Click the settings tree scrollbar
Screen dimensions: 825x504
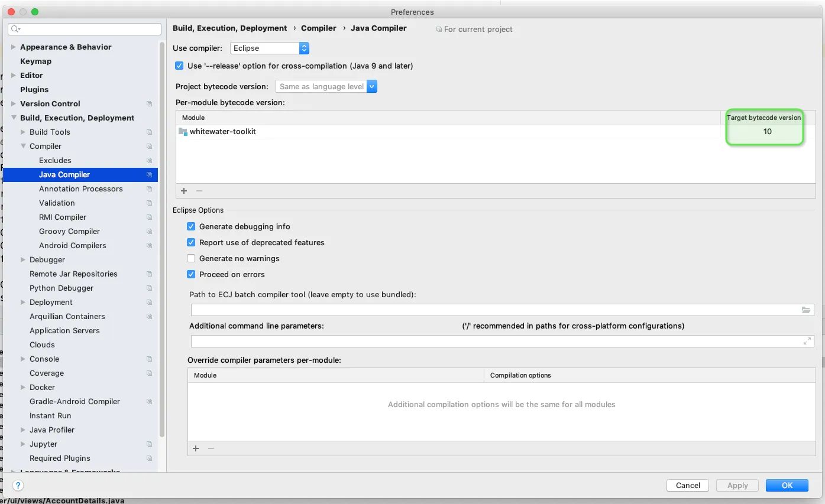tap(162, 236)
